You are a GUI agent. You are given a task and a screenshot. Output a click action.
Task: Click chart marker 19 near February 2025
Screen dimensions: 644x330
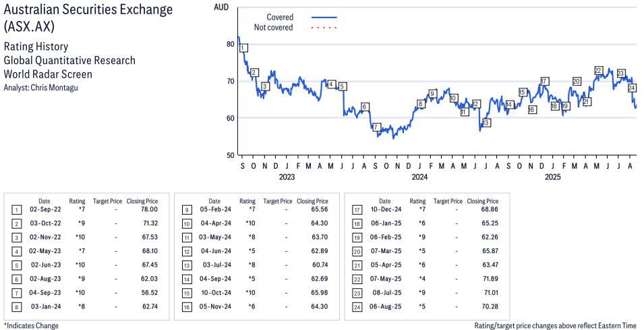tap(565, 106)
